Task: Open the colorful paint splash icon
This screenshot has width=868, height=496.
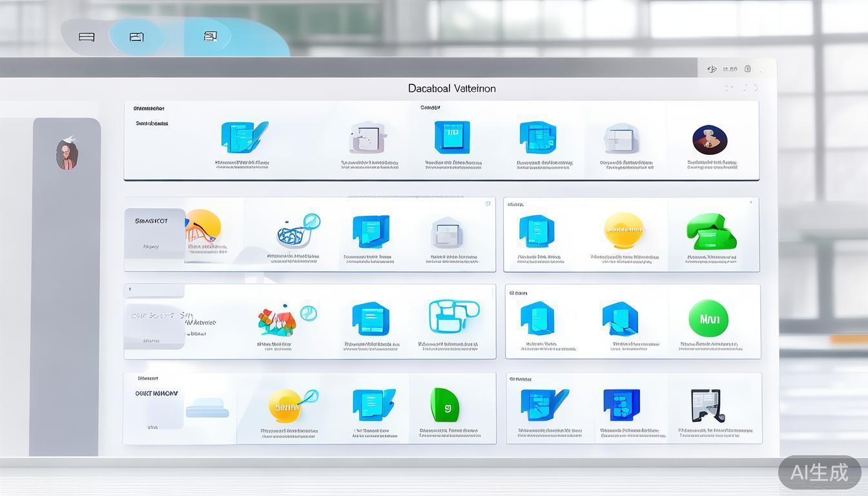Action: 278,320
